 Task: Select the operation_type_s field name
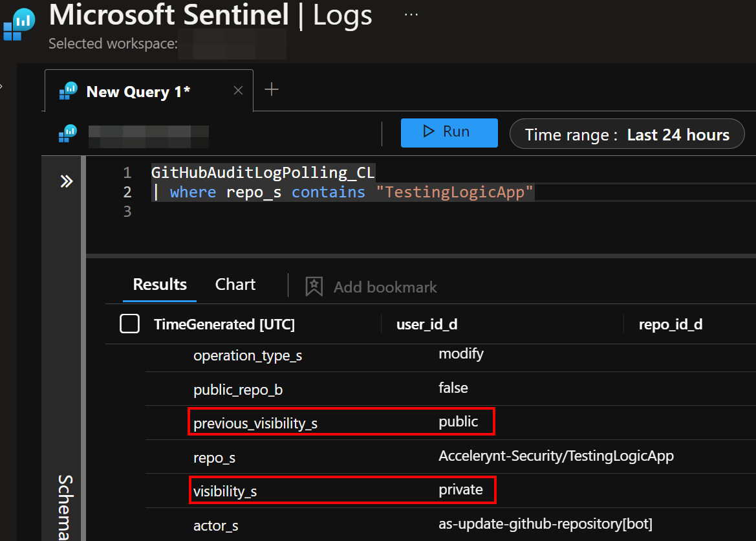(248, 356)
